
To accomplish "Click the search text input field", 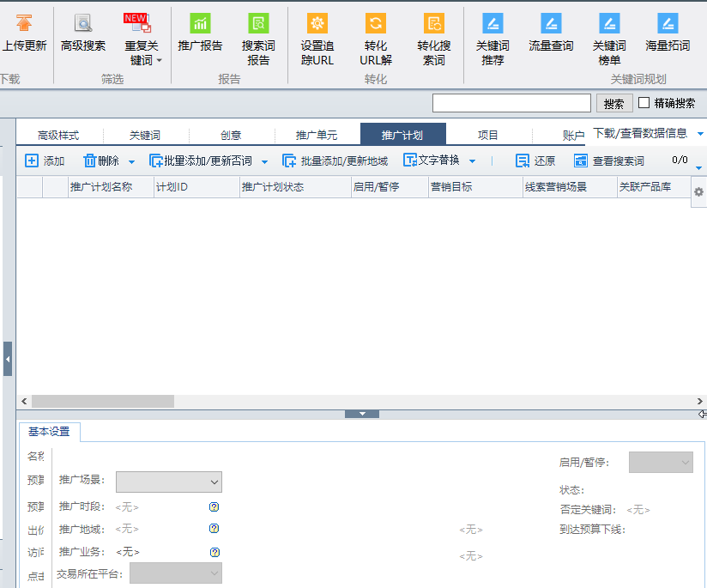I will [511, 103].
